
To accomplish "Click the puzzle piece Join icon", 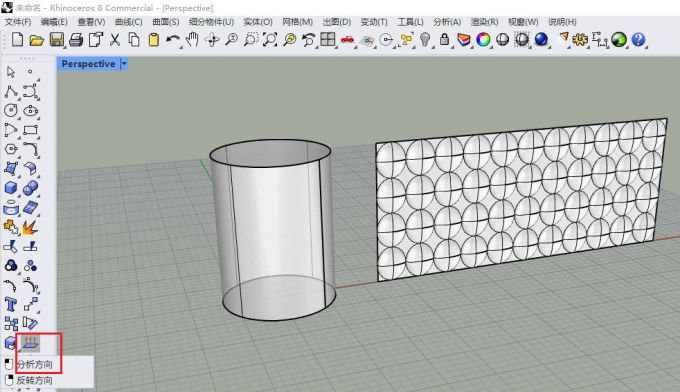I will (x=11, y=227).
